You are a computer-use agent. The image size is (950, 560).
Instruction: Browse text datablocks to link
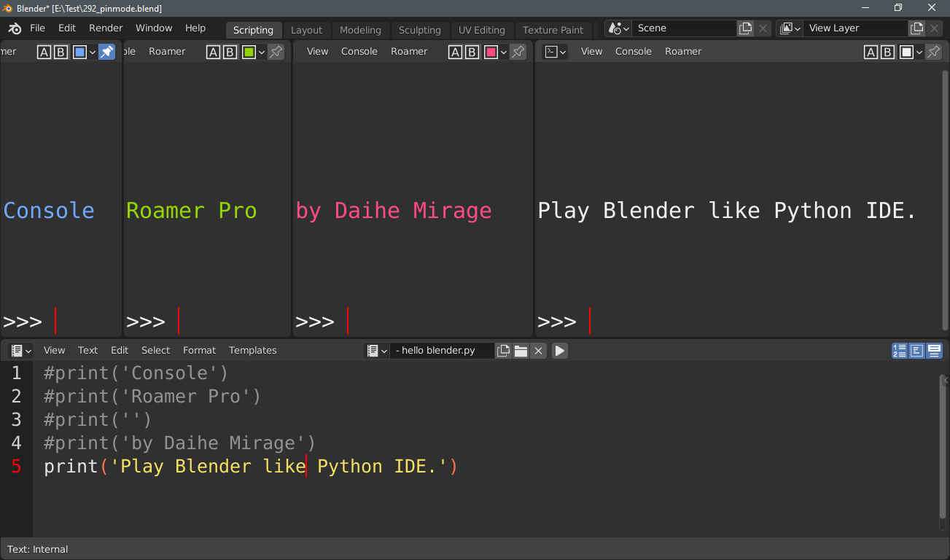coord(378,351)
